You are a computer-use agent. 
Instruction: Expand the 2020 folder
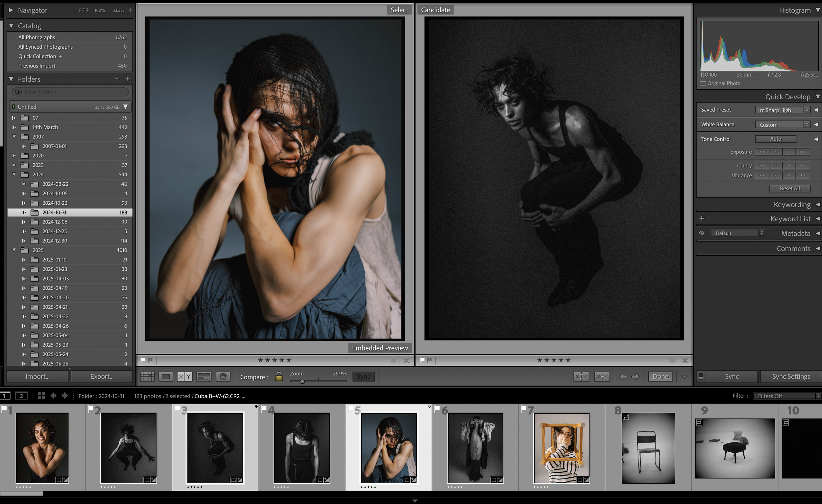tap(14, 155)
